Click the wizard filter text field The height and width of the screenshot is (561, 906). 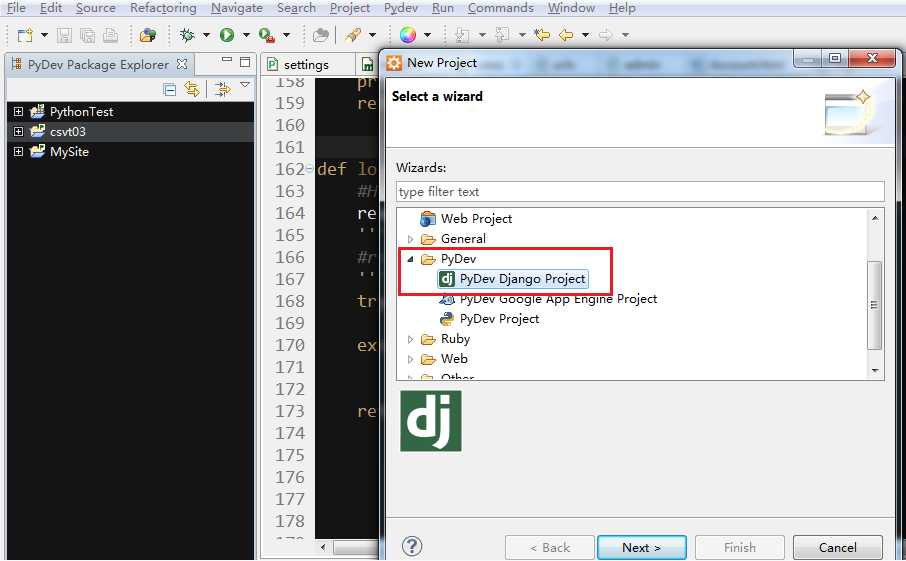coord(640,191)
